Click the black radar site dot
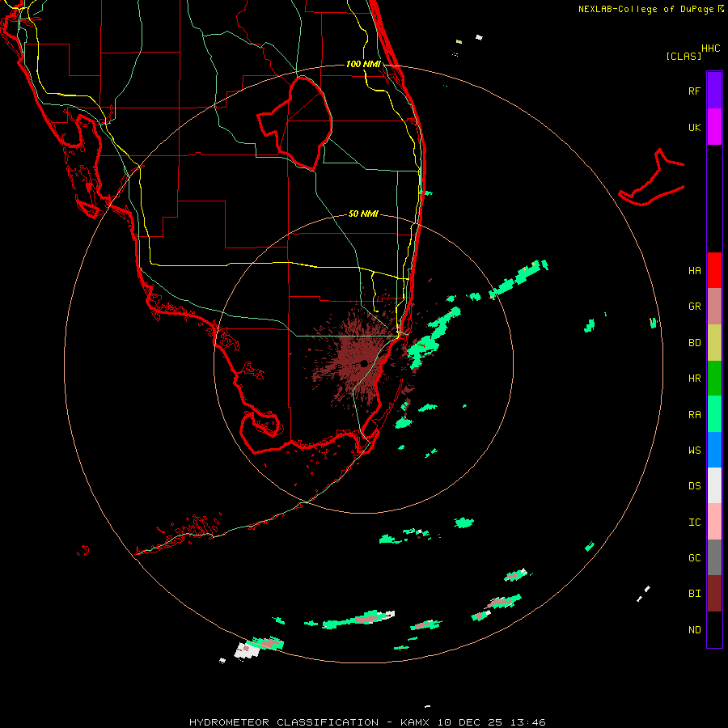728x728 pixels. tap(364, 363)
